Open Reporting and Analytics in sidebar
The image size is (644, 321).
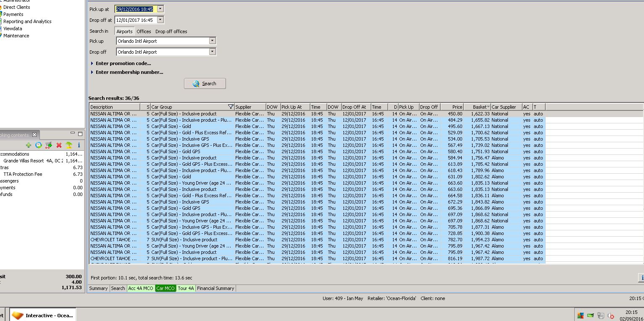tap(27, 21)
